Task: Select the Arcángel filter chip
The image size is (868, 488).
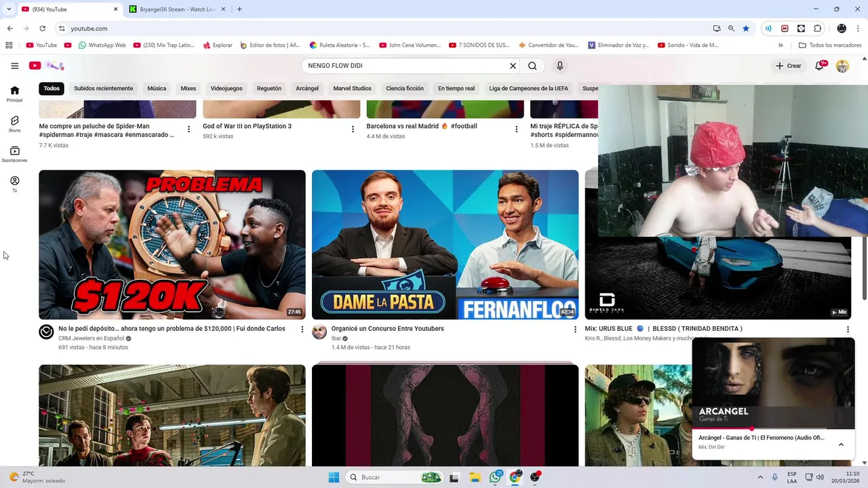Action: 307,88
